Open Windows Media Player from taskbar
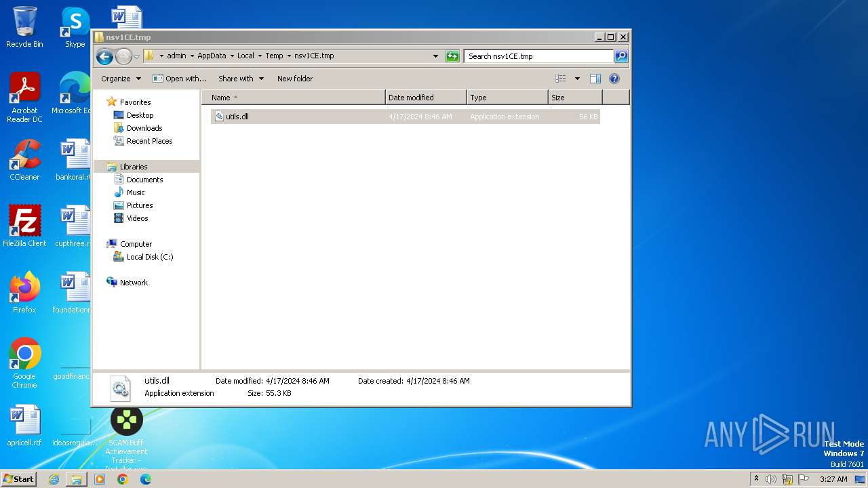Screen dimensions: 868x488 click(x=100, y=479)
